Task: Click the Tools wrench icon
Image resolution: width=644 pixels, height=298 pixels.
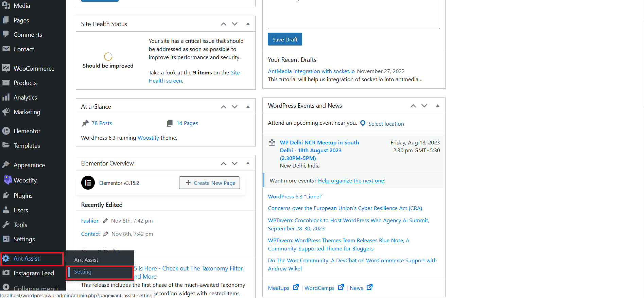Action: (x=6, y=225)
